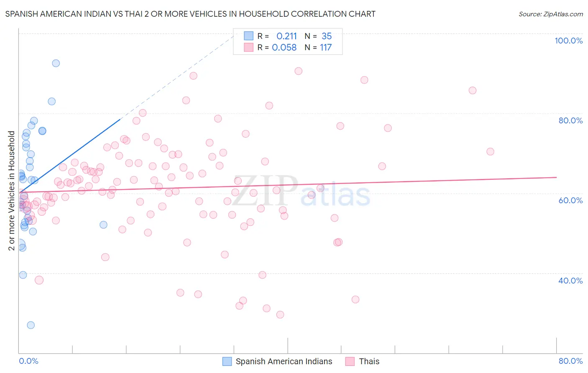Select the lowest blue data point near 27%
This screenshot has height=373, width=588.
coord(31,325)
